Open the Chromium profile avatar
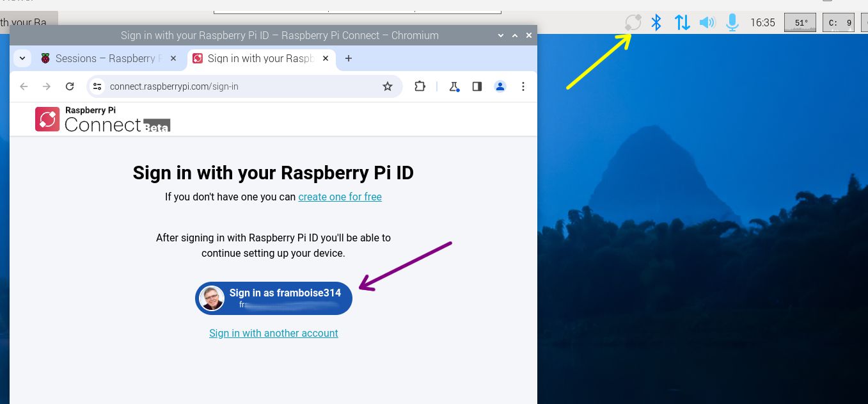This screenshot has width=868, height=404. coord(500,86)
